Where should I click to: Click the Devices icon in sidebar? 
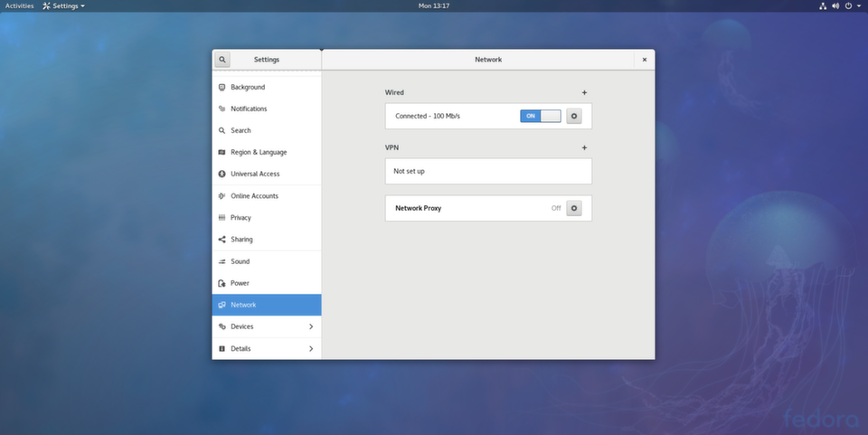tap(222, 326)
